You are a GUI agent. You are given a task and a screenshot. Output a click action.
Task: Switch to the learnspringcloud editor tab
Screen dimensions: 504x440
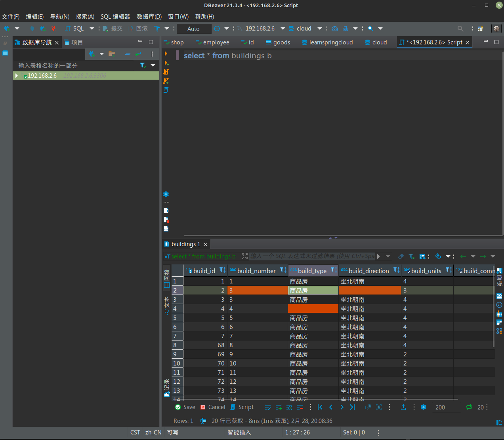[327, 42]
